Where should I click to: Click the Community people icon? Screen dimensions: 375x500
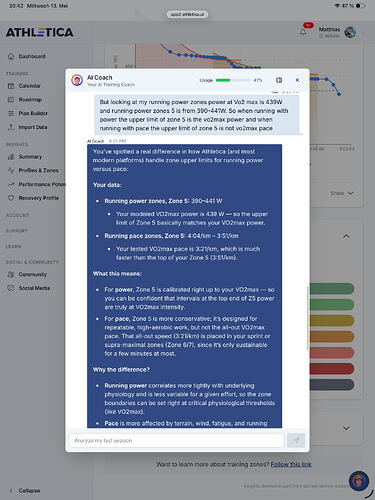(11, 274)
